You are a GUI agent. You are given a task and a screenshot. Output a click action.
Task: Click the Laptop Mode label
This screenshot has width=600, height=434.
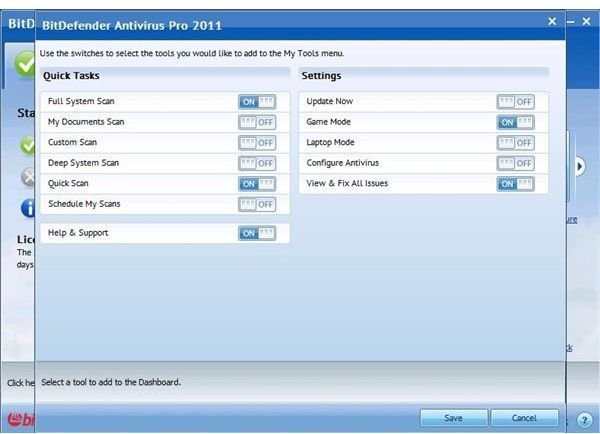point(331,143)
